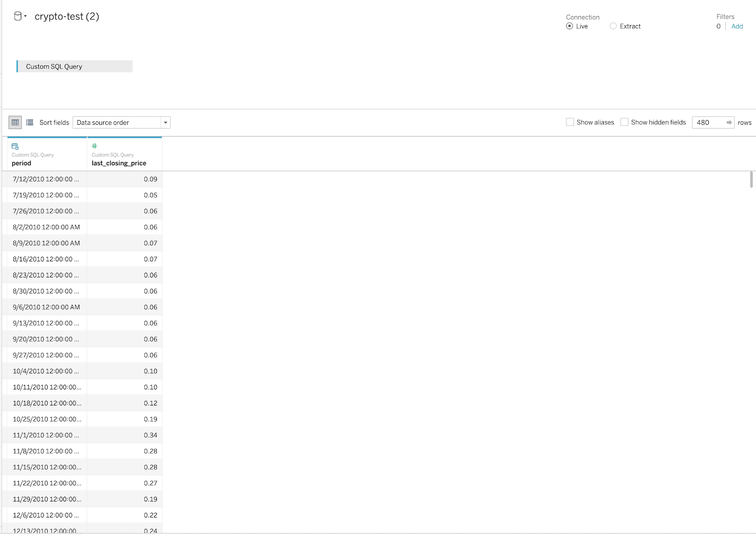
Task: Expand the data source name menu arrow
Action: point(26,16)
